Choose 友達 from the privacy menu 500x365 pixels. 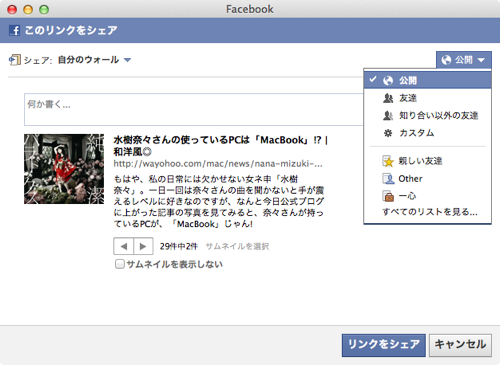[428, 98]
